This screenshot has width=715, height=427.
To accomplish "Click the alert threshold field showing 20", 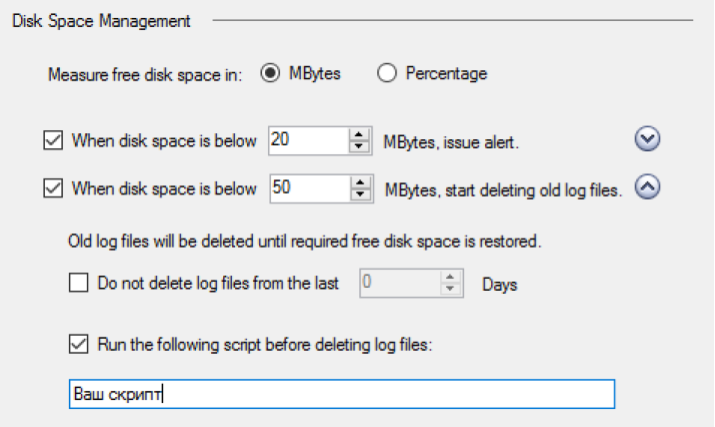I will [x=305, y=141].
